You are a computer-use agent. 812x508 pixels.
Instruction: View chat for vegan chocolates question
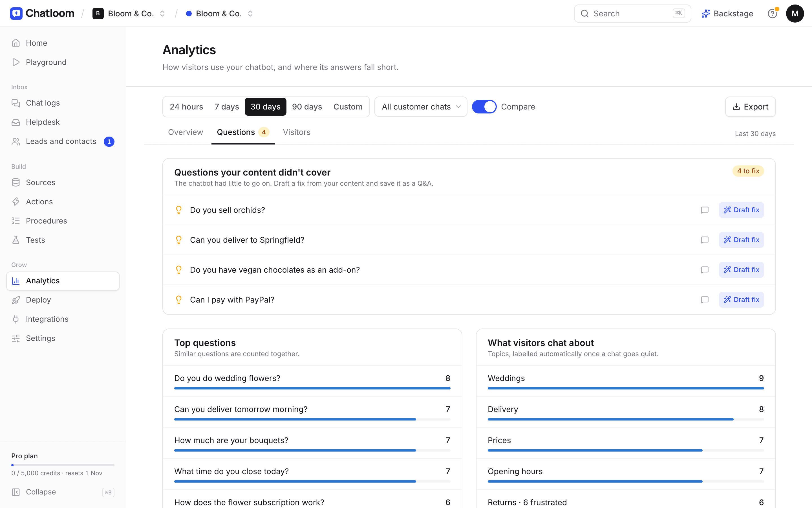click(x=705, y=270)
